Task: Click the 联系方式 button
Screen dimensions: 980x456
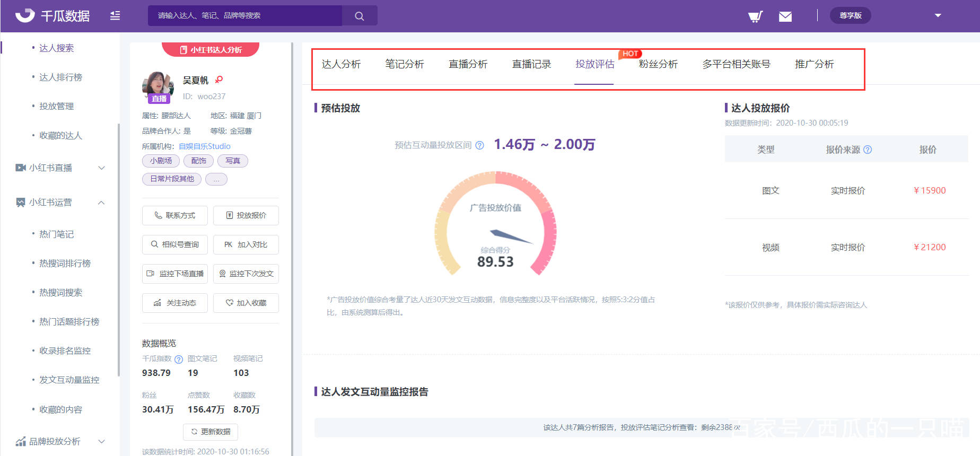Action: click(175, 215)
